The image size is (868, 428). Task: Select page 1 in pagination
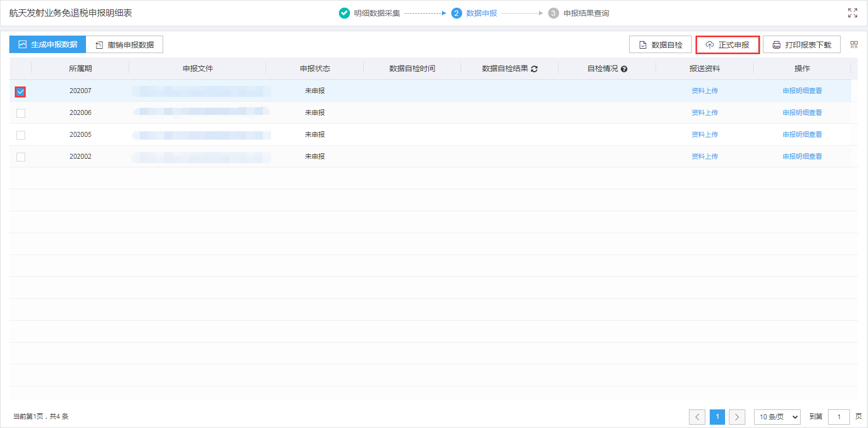[717, 417]
